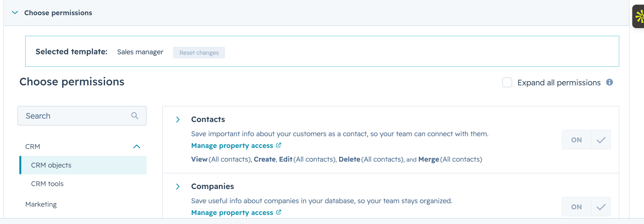The height and width of the screenshot is (224, 644).
Task: Click the info icon beside Expand all permissions
Action: point(609,82)
